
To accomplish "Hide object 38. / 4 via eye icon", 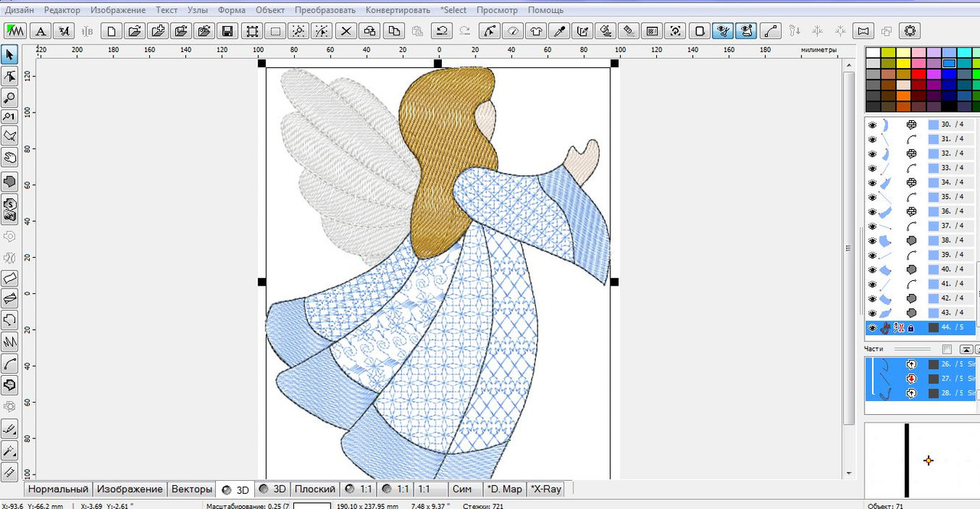I will (872, 240).
